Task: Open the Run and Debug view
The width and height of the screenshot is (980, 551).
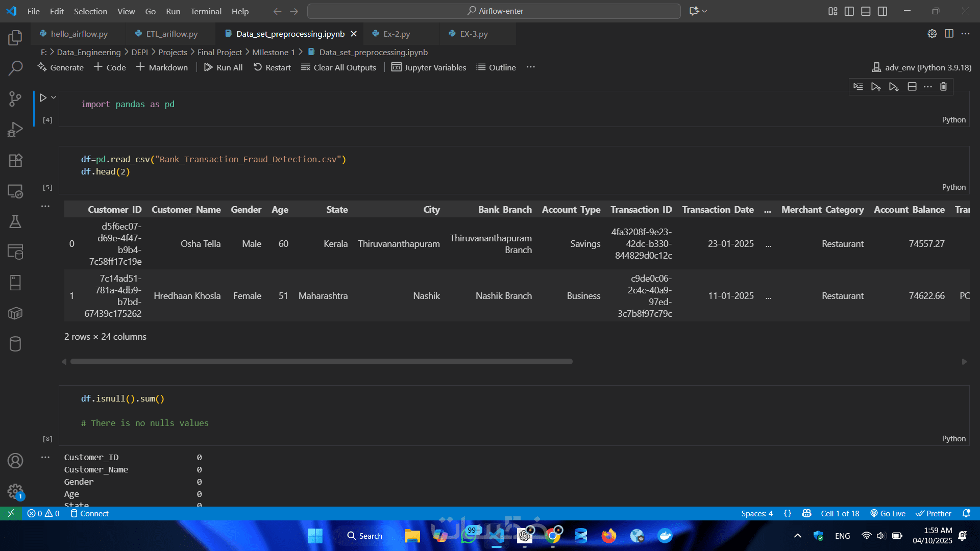Action: (15, 130)
